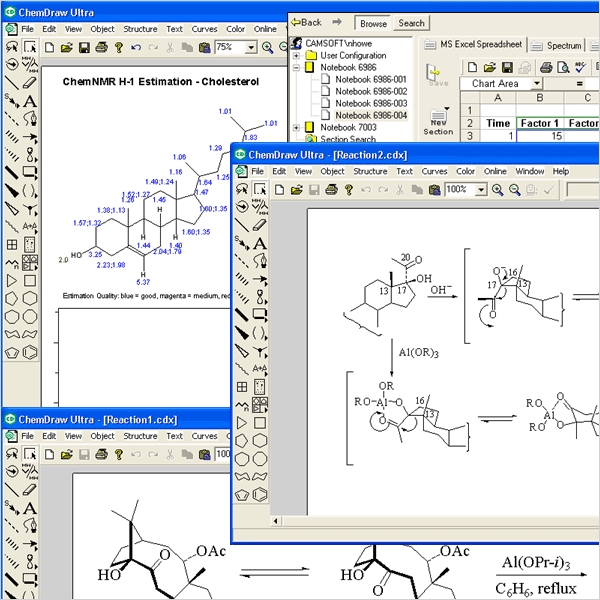600x600 pixels.
Task: Select Notebook 6986-003 in tree
Action: pyautogui.click(x=371, y=103)
